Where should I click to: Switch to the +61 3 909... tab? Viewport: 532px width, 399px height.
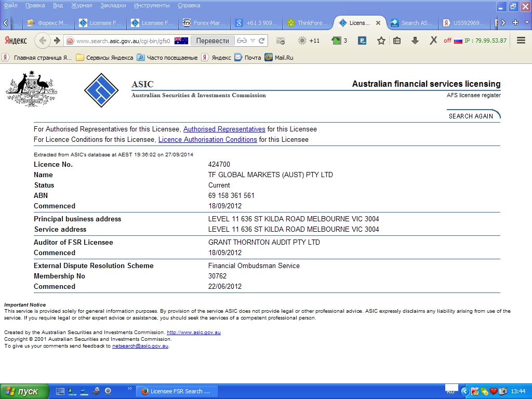257,23
